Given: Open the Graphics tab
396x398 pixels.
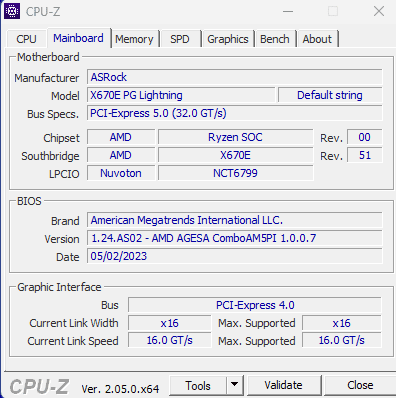Looking at the screenshot, I should (228, 39).
